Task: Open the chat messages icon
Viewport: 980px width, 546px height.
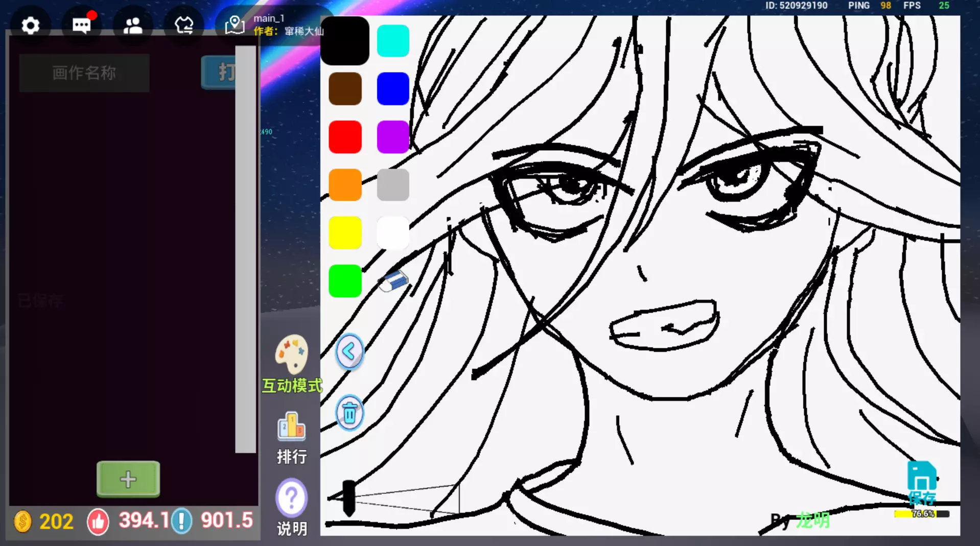Action: 82,25
